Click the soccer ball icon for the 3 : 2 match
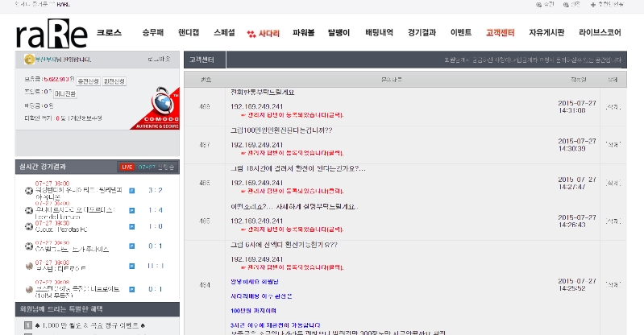 [29, 191]
